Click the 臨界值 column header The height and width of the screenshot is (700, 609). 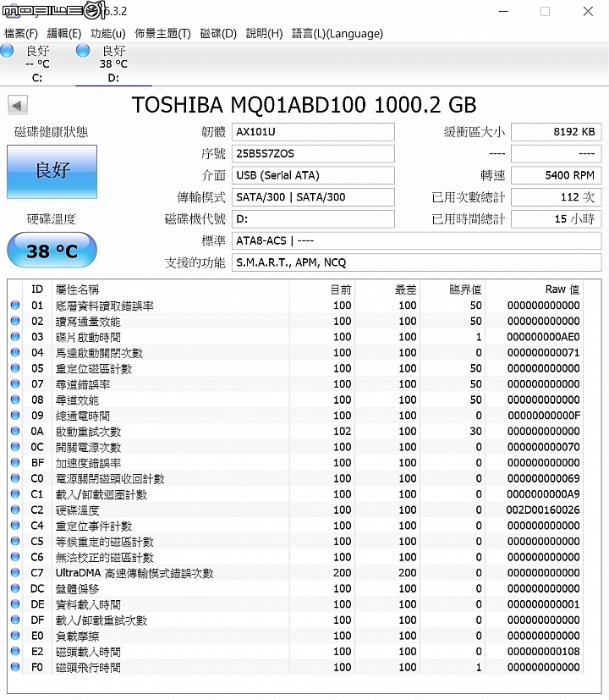click(453, 289)
